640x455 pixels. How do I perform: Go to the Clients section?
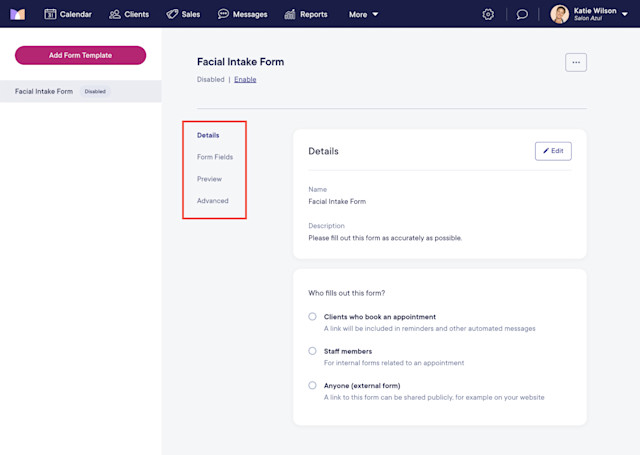[129, 14]
